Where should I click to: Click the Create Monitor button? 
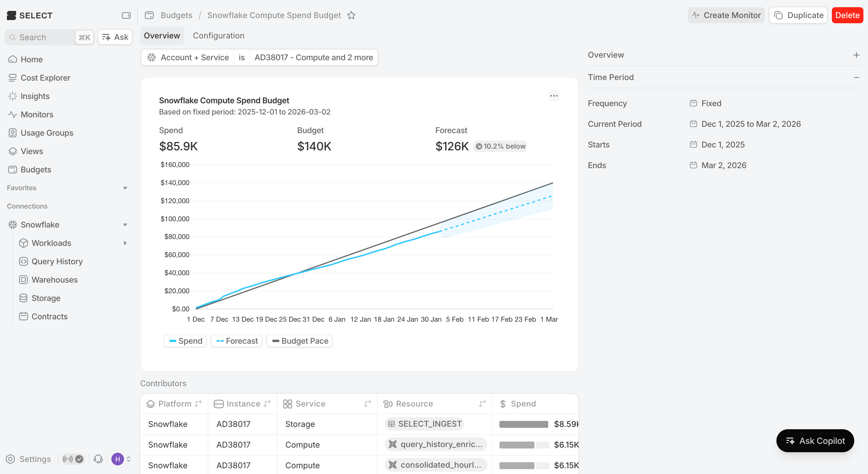(726, 15)
